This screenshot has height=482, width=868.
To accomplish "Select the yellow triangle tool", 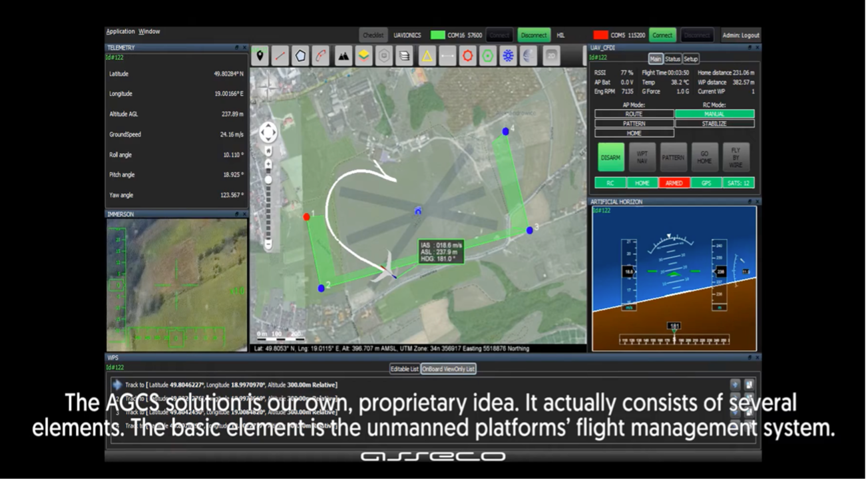I will coord(427,56).
